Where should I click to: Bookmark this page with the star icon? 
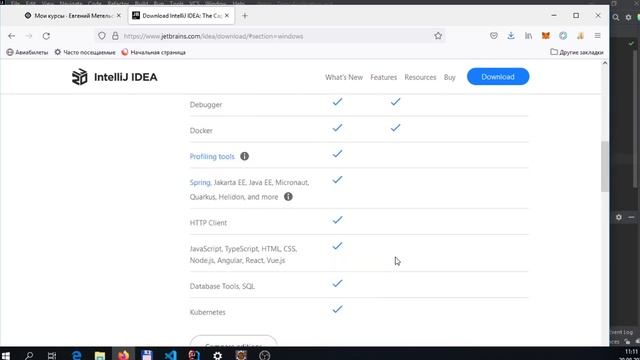(x=438, y=36)
